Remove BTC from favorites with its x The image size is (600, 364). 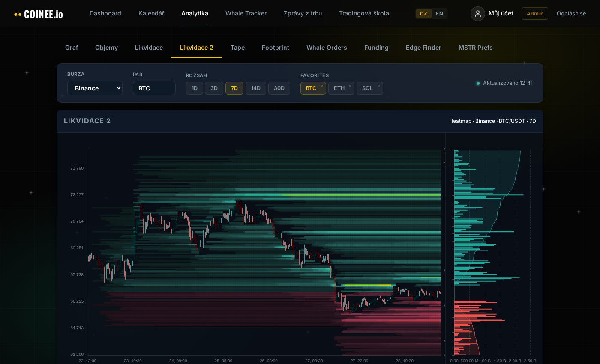322,86
